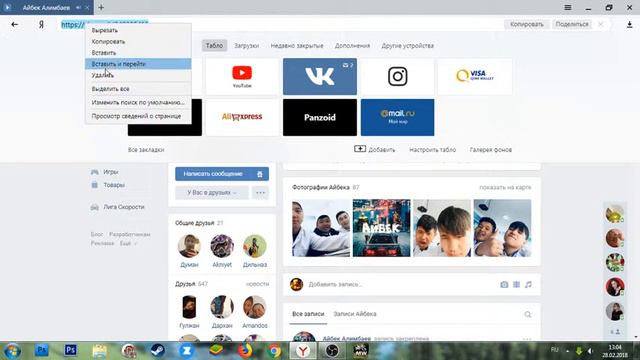
Task: Open a new tab with plus
Action: pyautogui.click(x=101, y=7)
